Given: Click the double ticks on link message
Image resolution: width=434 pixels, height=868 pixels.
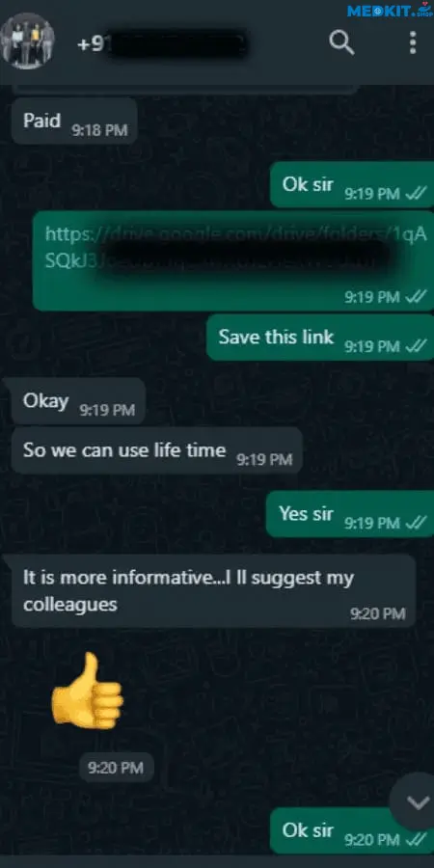Looking at the screenshot, I should pyautogui.click(x=416, y=297).
